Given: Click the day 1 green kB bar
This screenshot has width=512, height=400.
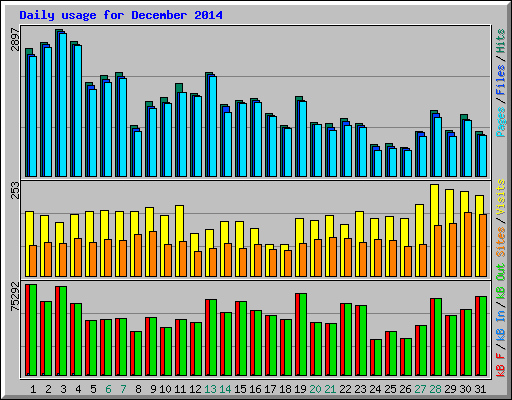Looking at the screenshot, I should point(33,330).
